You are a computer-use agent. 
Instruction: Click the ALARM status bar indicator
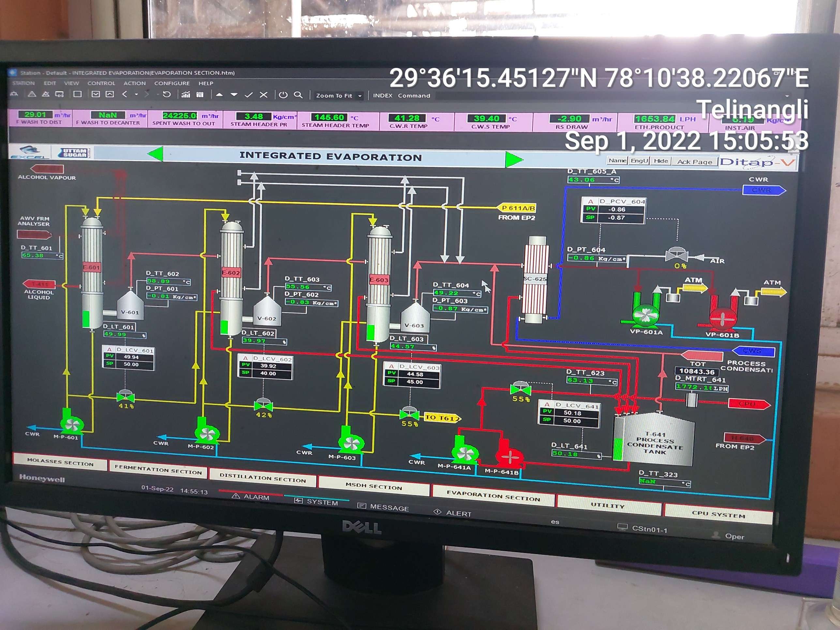click(251, 496)
